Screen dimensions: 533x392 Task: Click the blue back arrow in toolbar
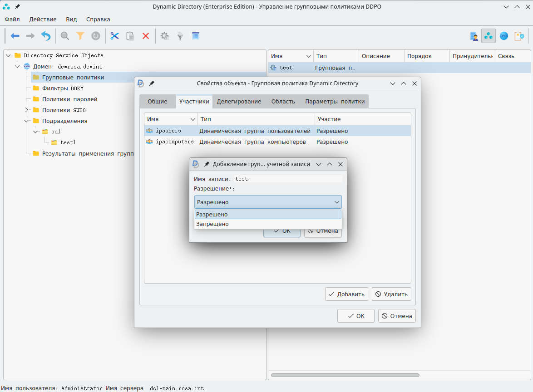[x=15, y=36]
